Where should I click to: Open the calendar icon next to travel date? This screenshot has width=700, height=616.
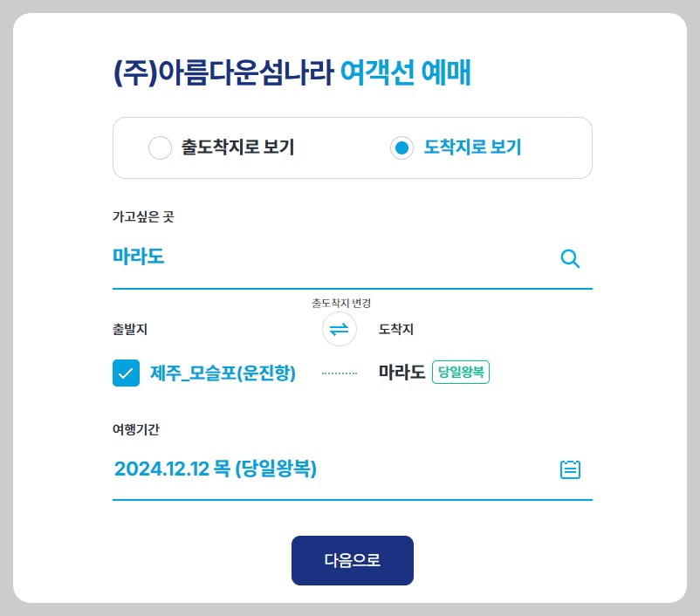(x=570, y=469)
